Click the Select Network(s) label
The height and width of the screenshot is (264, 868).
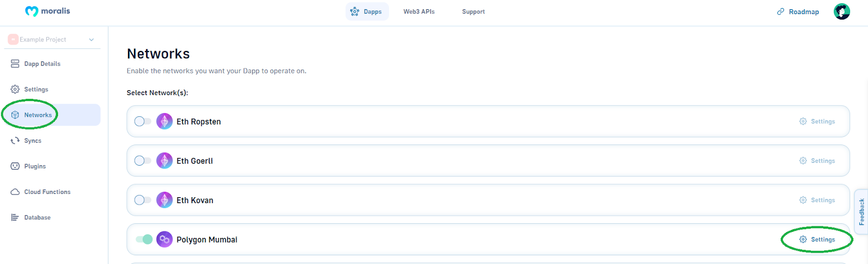(157, 93)
